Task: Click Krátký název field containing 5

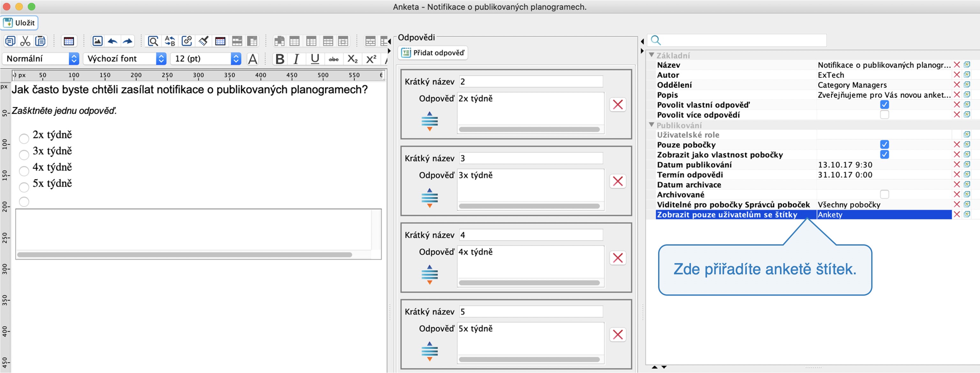Action: point(531,312)
